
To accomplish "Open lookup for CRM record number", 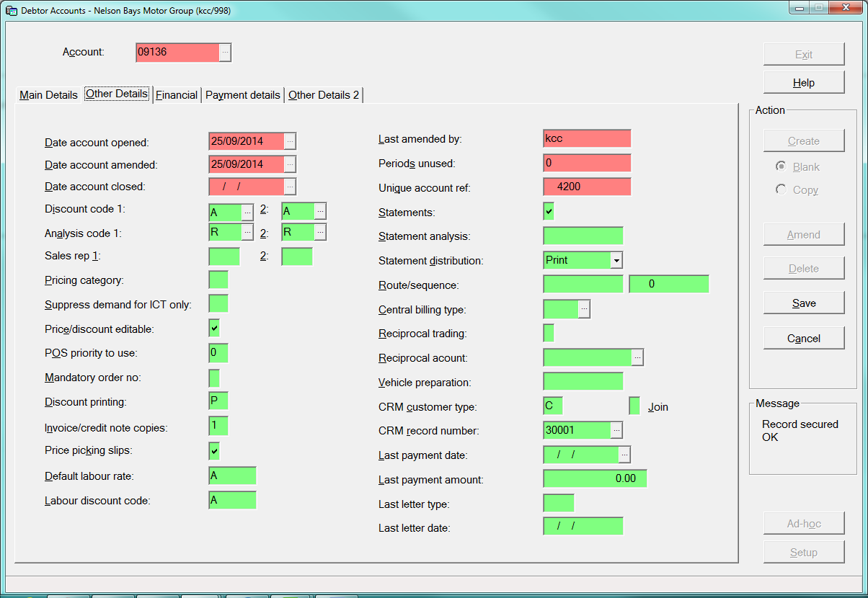I will pyautogui.click(x=616, y=431).
